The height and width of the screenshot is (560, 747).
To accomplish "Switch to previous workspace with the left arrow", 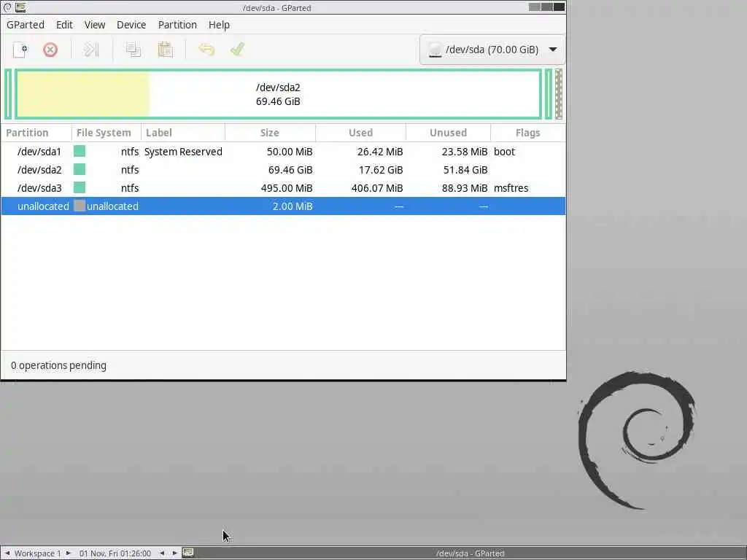I will coord(7,553).
